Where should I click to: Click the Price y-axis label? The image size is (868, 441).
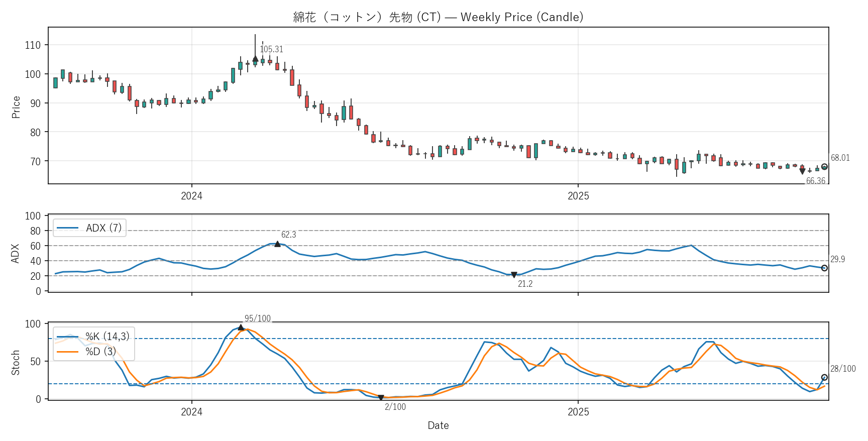[x=16, y=107]
